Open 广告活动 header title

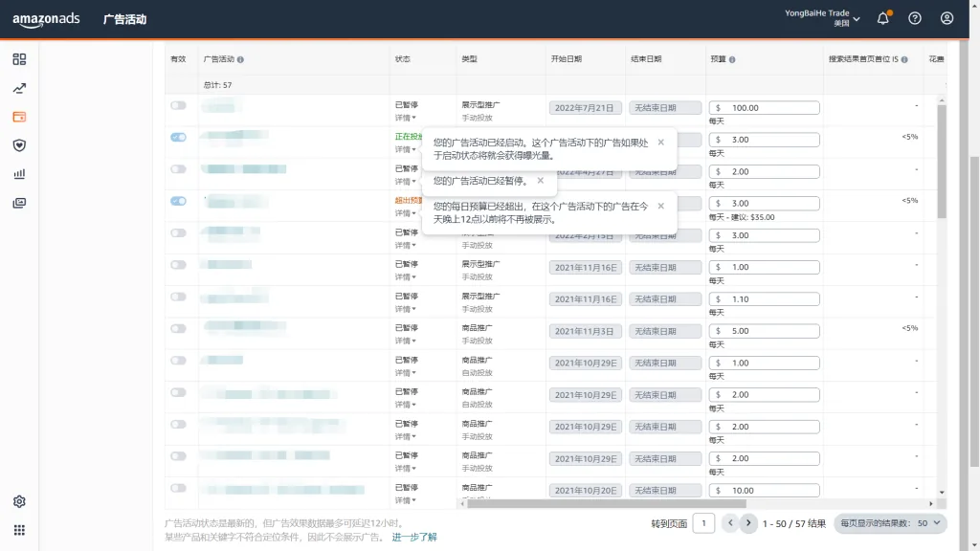tap(124, 19)
